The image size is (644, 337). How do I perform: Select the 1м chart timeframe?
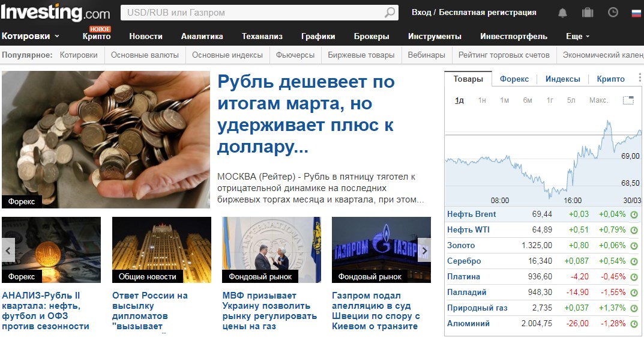click(504, 100)
